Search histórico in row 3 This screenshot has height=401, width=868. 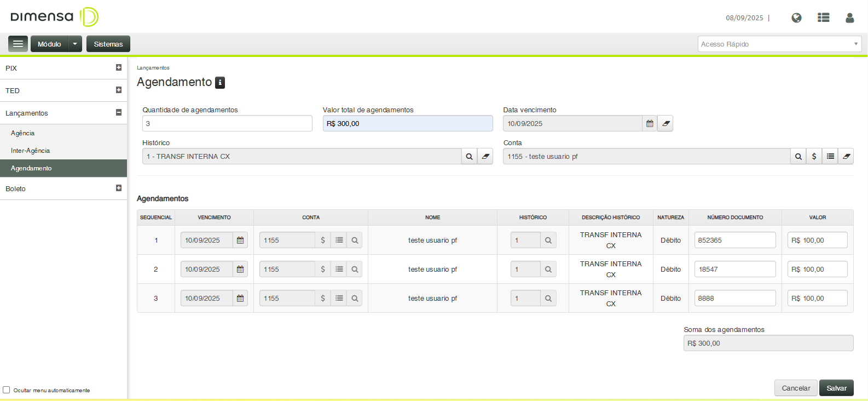[x=548, y=299]
